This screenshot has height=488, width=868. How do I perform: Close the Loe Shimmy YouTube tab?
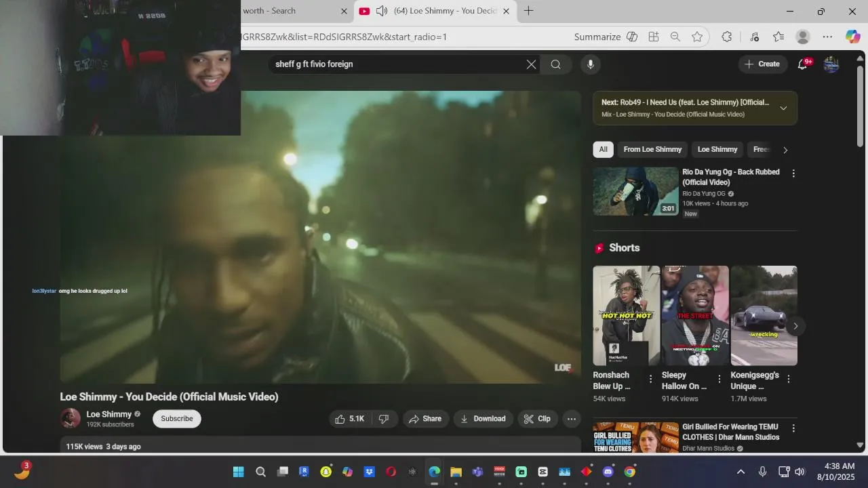click(x=506, y=11)
